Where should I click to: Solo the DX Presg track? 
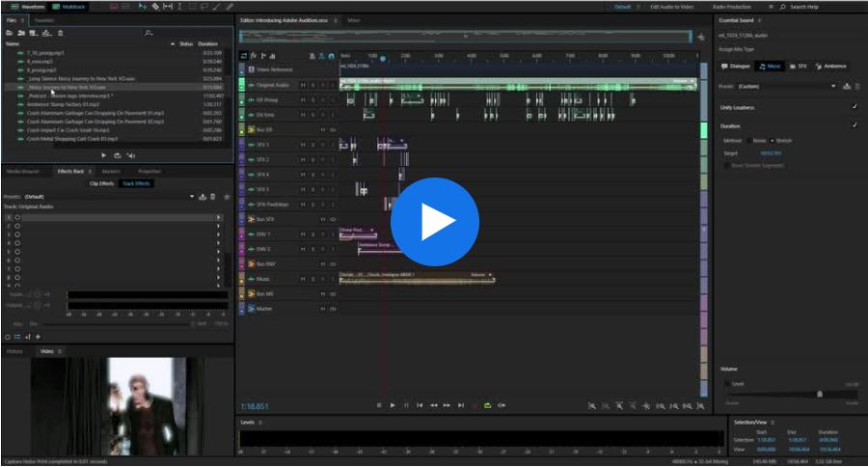coord(312,100)
